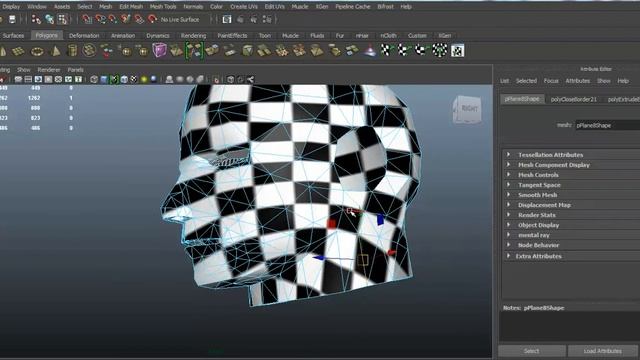Create a polygon pipe from the shelf
640x360 pixels.
coord(72,51)
